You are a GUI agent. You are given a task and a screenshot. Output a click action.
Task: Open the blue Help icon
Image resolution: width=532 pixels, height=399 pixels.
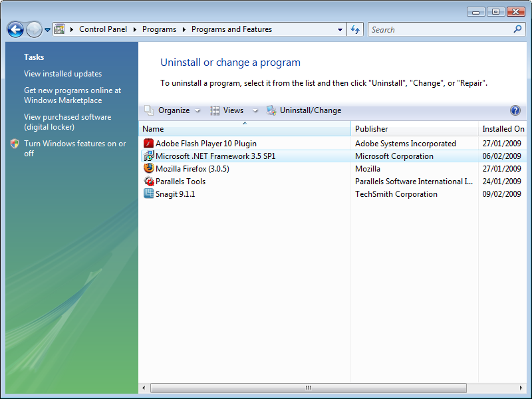pos(515,110)
